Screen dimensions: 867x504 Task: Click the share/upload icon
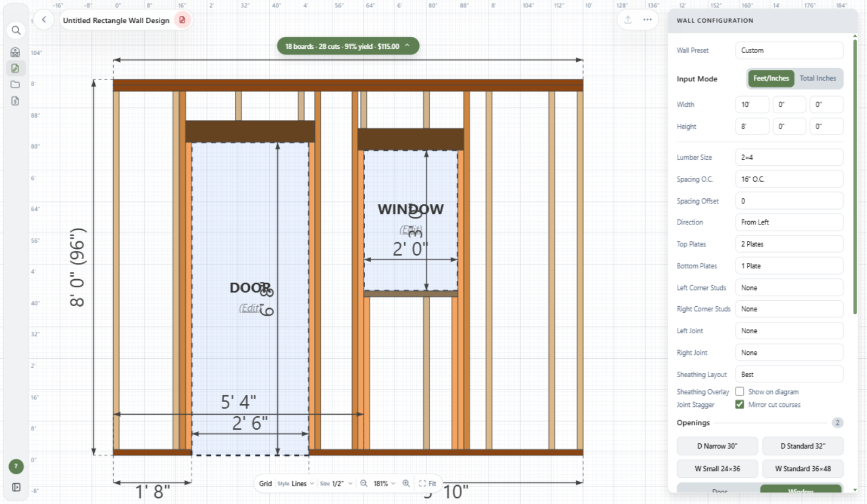pos(628,20)
